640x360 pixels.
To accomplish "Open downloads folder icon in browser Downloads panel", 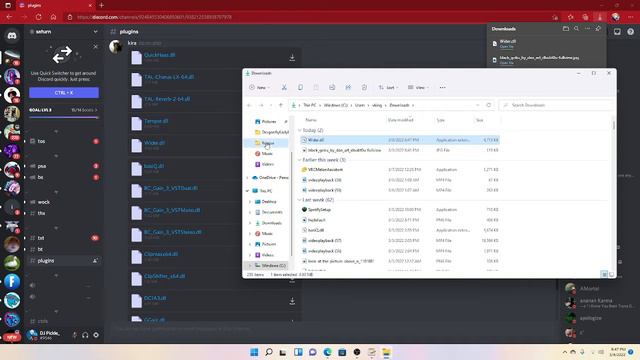I will coord(566,29).
